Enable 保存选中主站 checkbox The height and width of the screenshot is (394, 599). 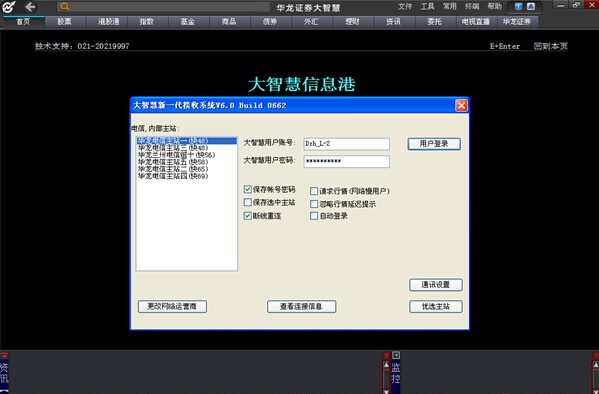pyautogui.click(x=248, y=202)
